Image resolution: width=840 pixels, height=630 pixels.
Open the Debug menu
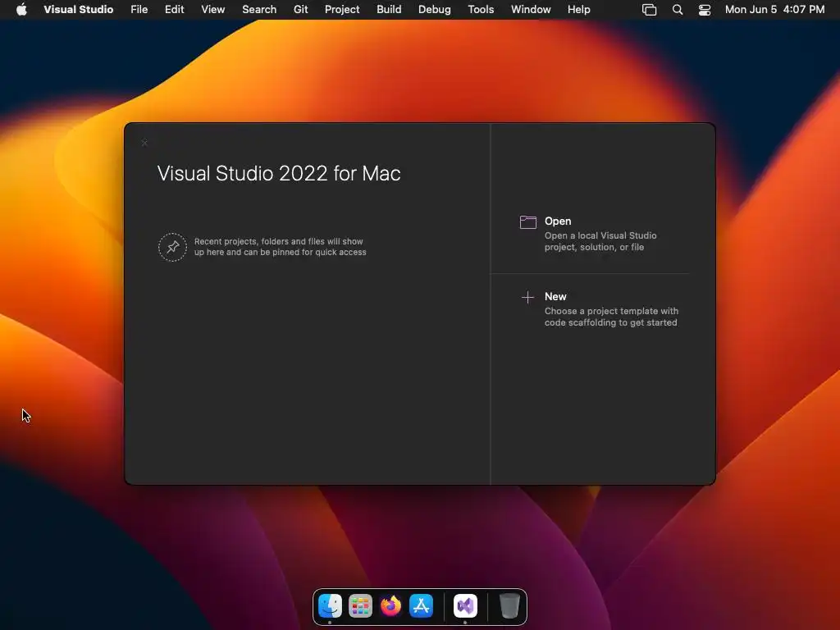pyautogui.click(x=435, y=10)
